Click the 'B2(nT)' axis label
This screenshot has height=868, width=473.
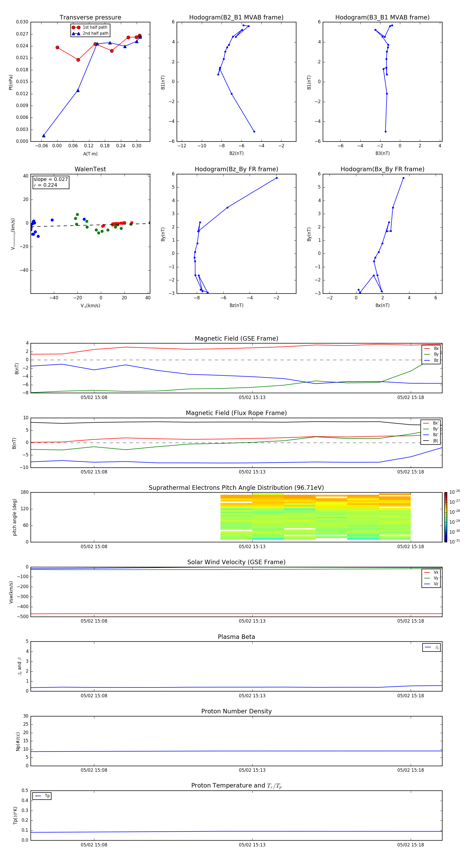[x=236, y=153]
